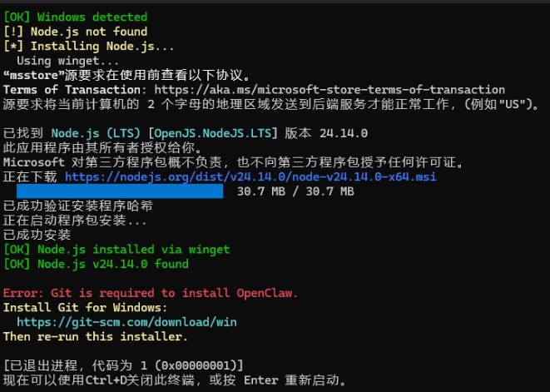Click the blue download progress bar
550x392 pixels.
120,191
